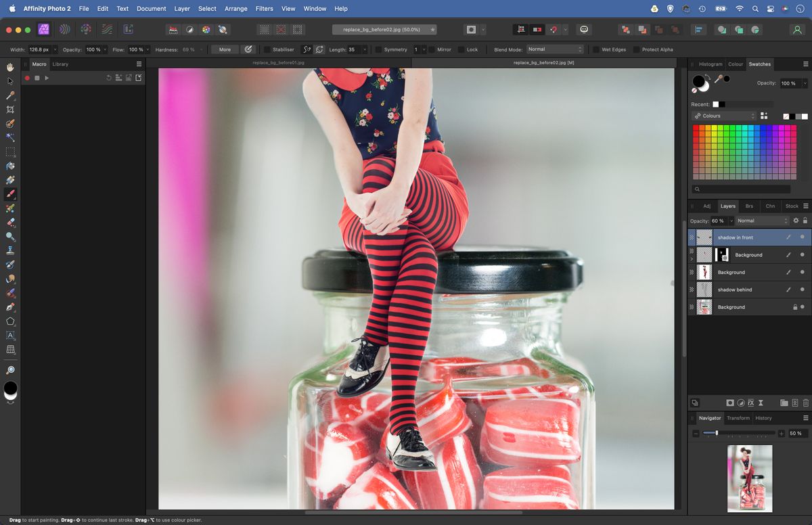The height and width of the screenshot is (525, 812).
Task: Enable the Stabiliser checkbox
Action: [x=267, y=49]
